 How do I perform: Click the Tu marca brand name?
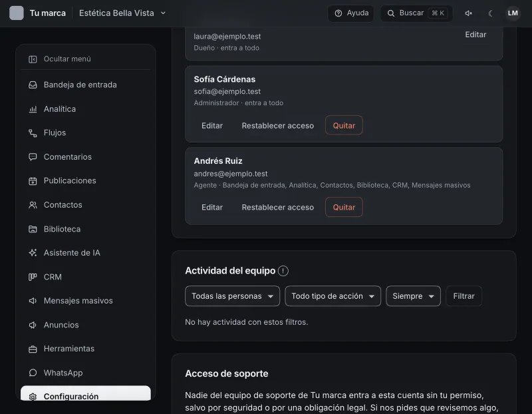coord(47,13)
